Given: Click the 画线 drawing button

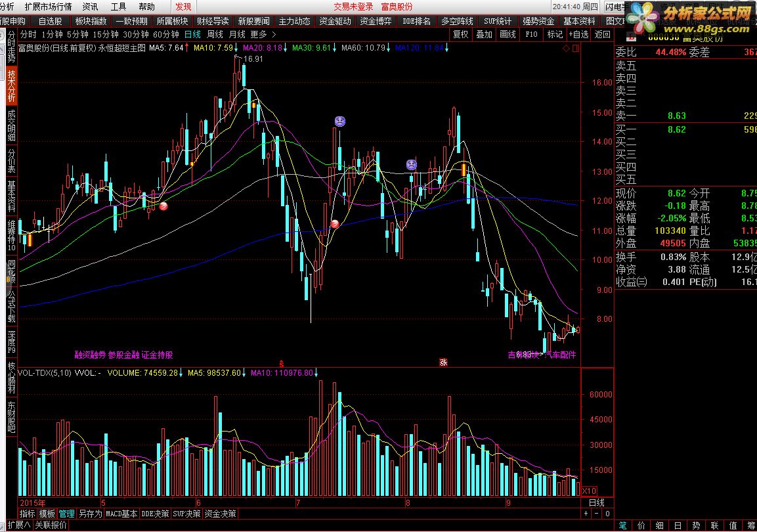Looking at the screenshot, I should click(508, 34).
